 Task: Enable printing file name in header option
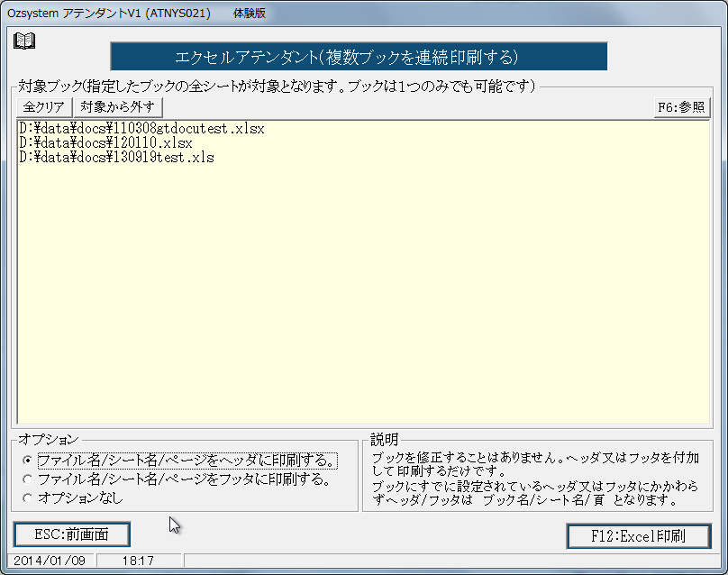(x=27, y=462)
